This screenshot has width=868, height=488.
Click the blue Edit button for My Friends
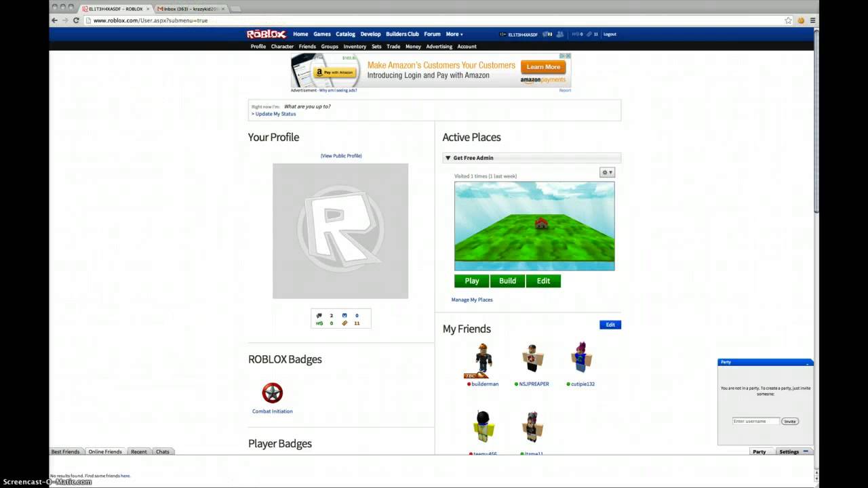click(x=610, y=325)
